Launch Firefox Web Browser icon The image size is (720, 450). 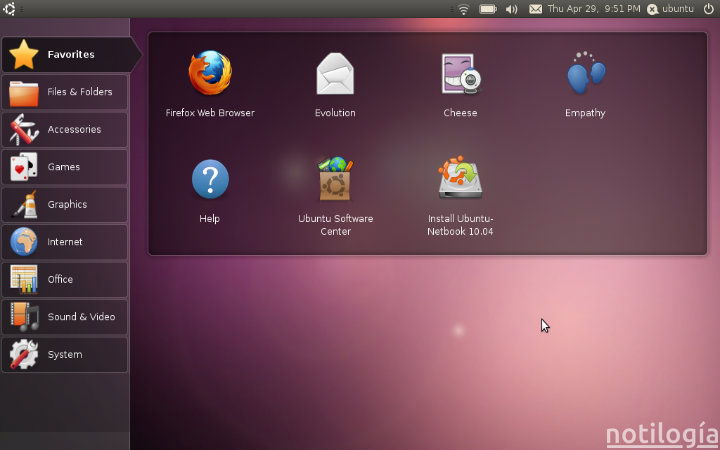[x=210, y=73]
